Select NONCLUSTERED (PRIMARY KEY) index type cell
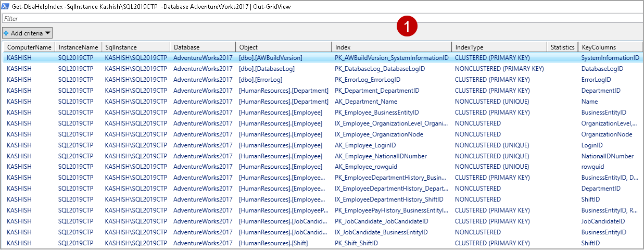 point(499,69)
